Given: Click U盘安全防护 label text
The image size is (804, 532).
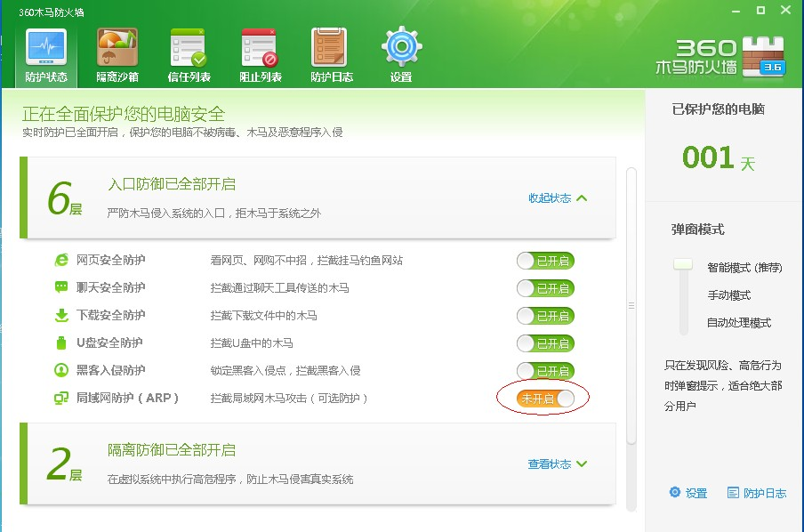Looking at the screenshot, I should [109, 343].
